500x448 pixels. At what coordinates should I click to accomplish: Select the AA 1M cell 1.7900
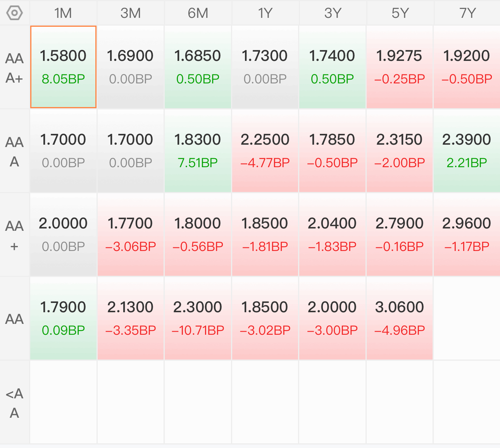pos(63,318)
